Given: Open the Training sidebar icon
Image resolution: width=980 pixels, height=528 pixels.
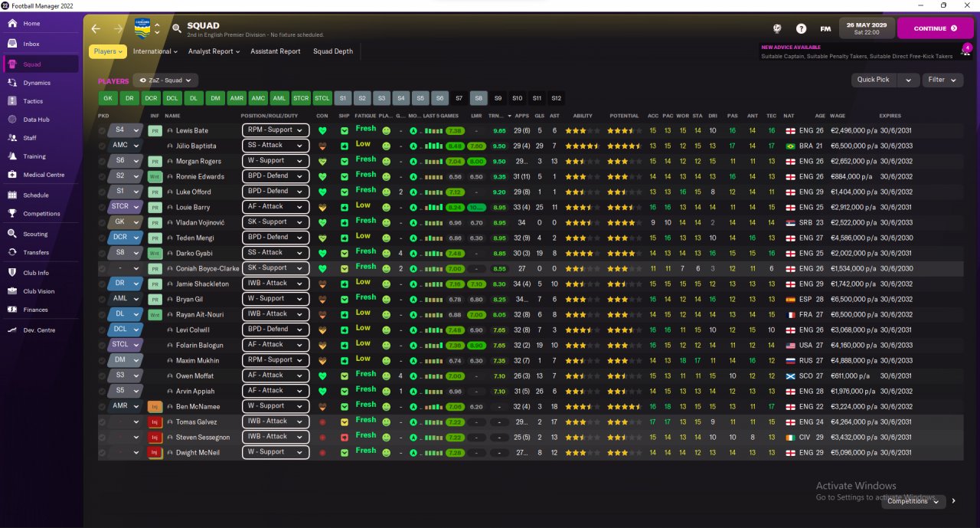Looking at the screenshot, I should click(11, 156).
